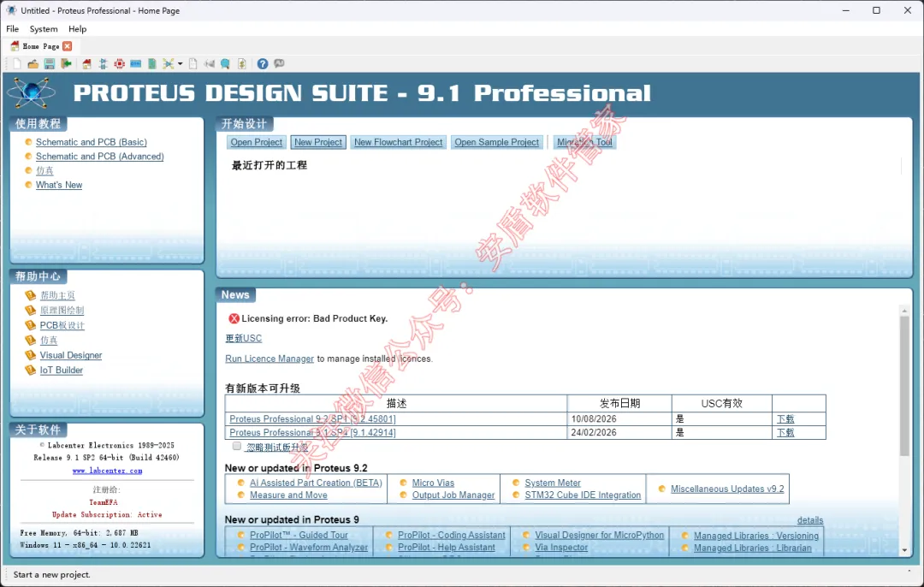Open Proteus Professional 9.2 SP1 upgrade link

(x=312, y=418)
